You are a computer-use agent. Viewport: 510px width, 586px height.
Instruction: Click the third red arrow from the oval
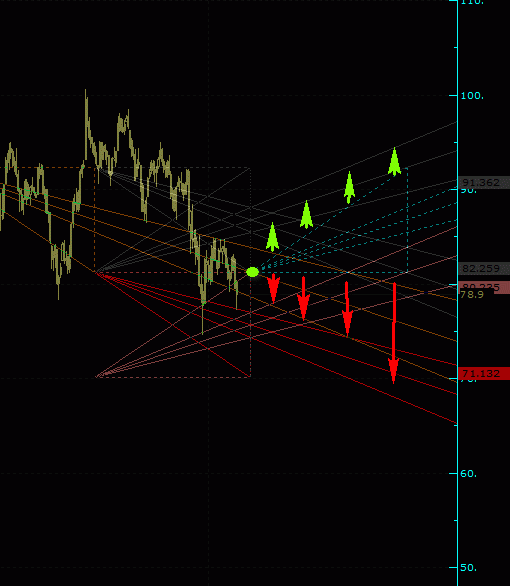(347, 309)
